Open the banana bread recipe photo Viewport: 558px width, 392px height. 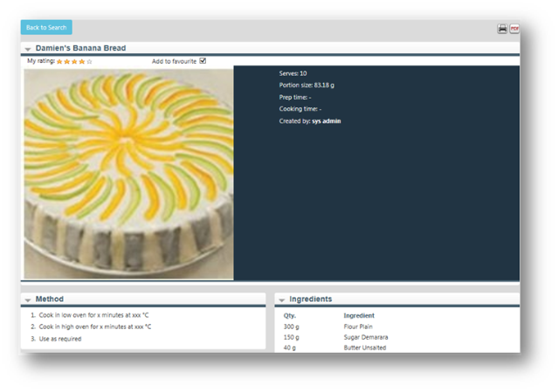tap(128, 174)
